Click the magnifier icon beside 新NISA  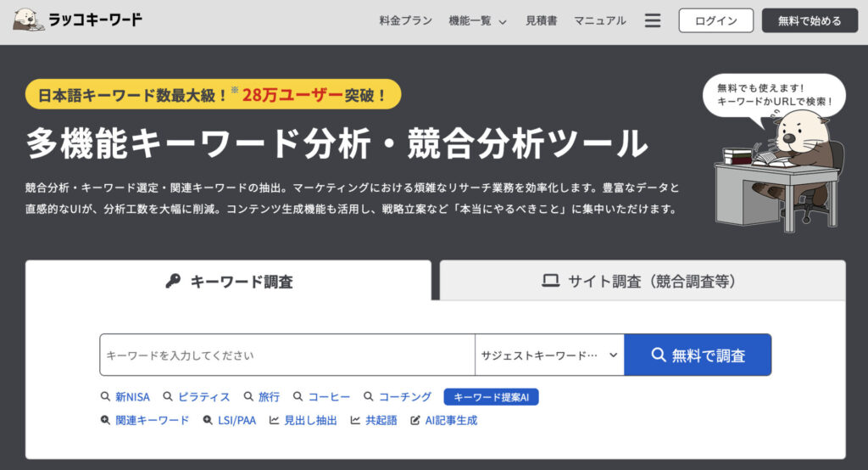tap(105, 397)
